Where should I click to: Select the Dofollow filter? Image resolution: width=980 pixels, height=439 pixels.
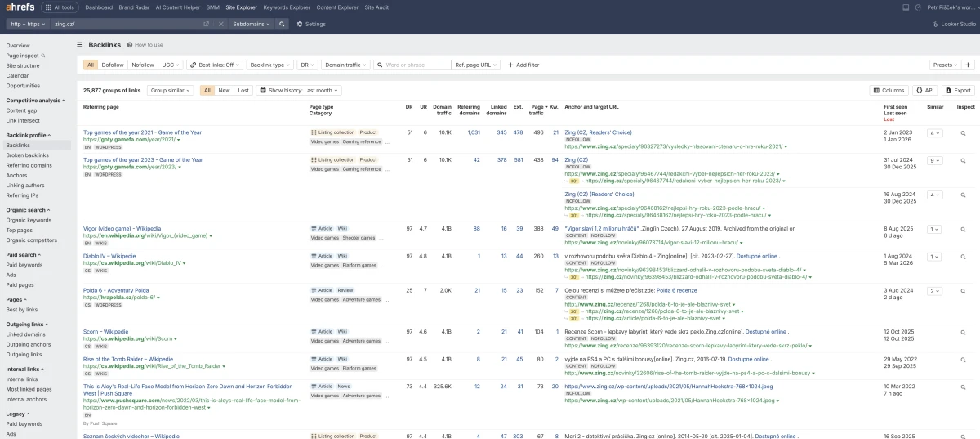(x=113, y=65)
